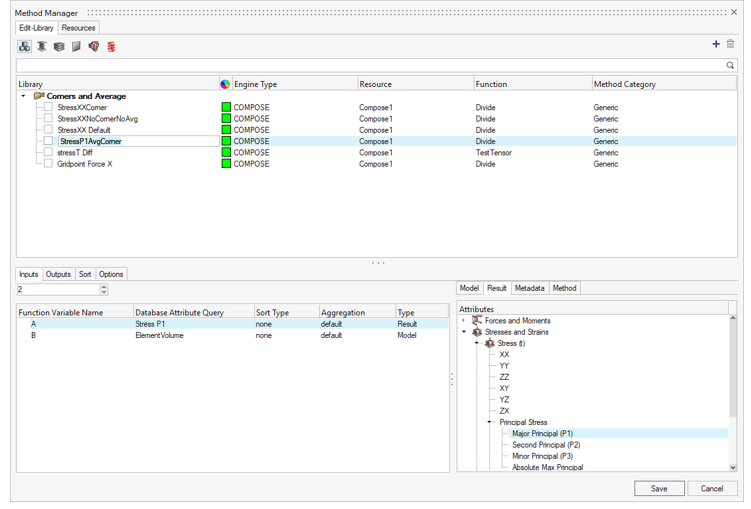Switch to the Resources tab

[79, 28]
